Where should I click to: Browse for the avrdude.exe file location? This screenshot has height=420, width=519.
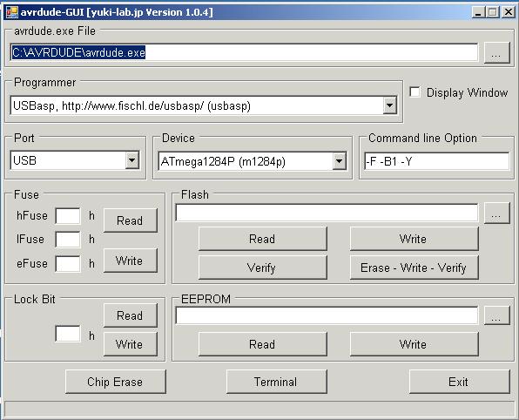[x=496, y=52]
